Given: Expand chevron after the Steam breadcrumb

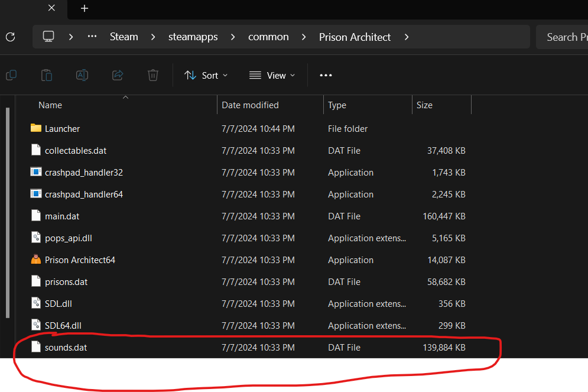Looking at the screenshot, I should [153, 37].
